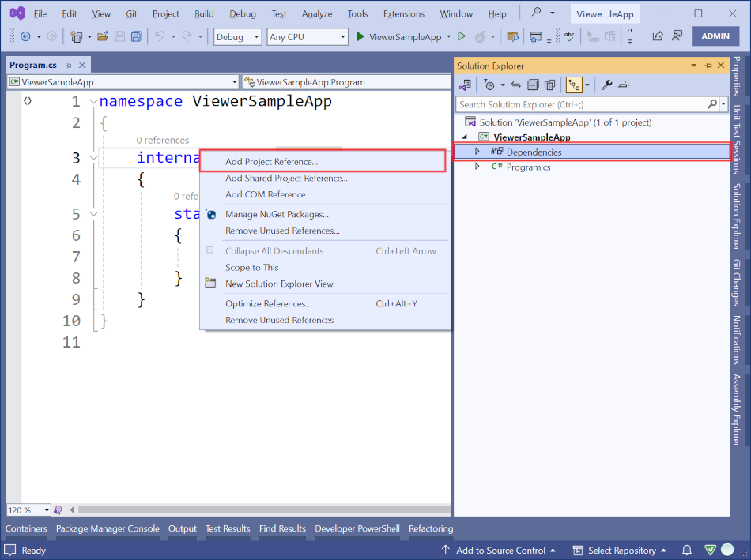Open the Package Manager Console tab

108,528
